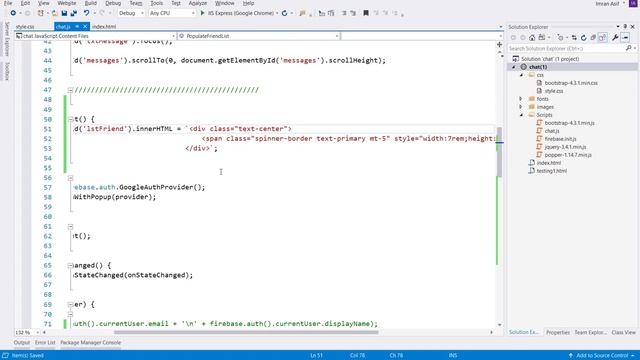Screen dimensions: 640x360
Task: Open the Any CPU platform dropdown
Action: coord(172,13)
